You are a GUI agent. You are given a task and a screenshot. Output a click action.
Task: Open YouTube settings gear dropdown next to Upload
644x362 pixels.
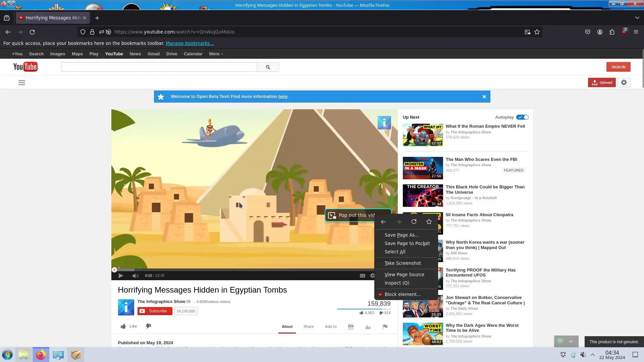pyautogui.click(x=624, y=82)
